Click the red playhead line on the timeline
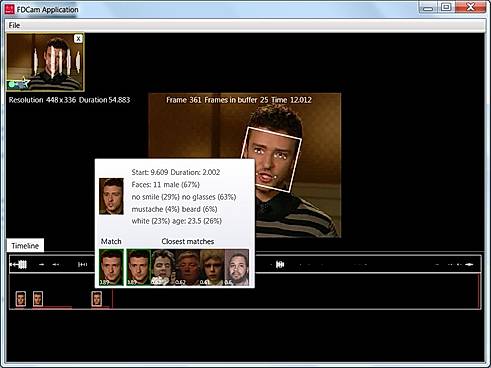Image resolution: width=491 pixels, height=368 pixels. [112, 299]
